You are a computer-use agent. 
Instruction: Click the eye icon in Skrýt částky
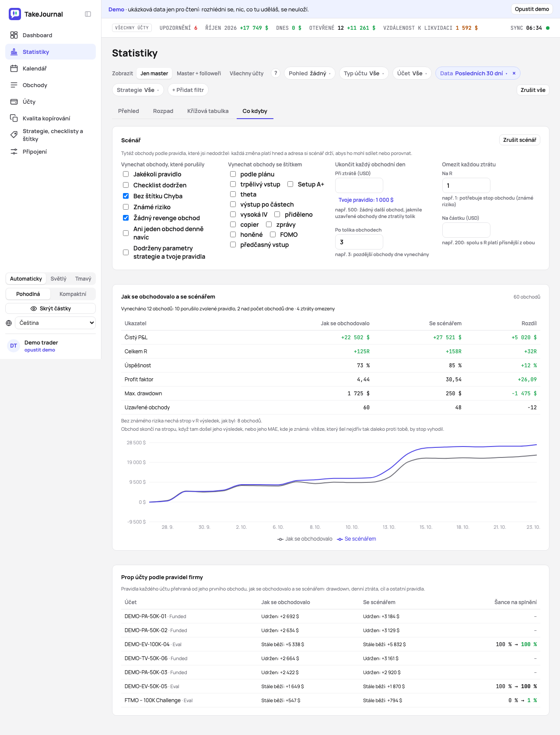(34, 309)
